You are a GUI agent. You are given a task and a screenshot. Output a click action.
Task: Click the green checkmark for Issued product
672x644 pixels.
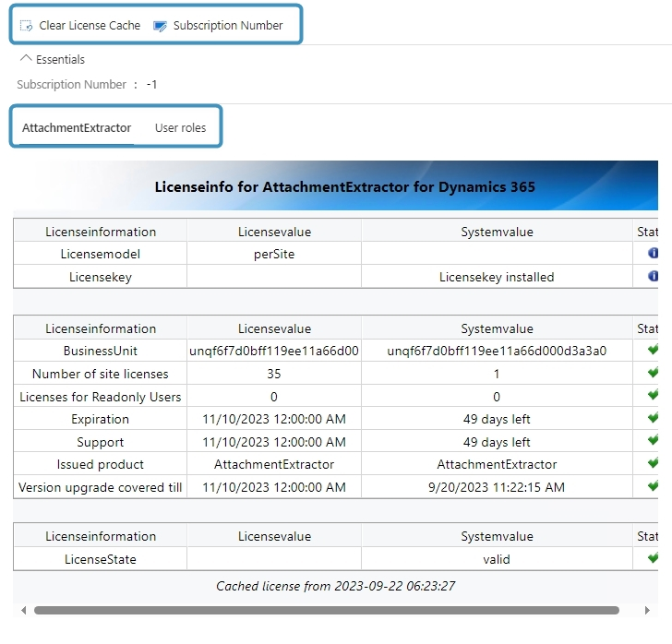653,463
